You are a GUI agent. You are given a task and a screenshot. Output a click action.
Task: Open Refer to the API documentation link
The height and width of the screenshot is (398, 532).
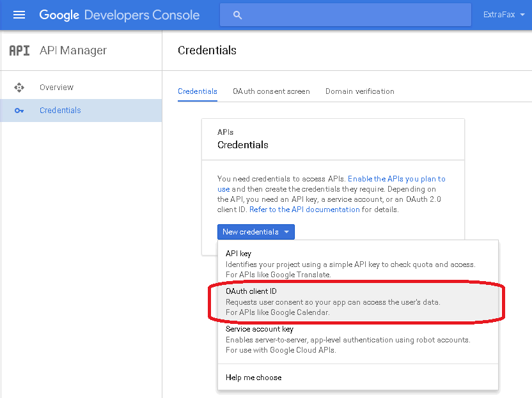pos(304,210)
